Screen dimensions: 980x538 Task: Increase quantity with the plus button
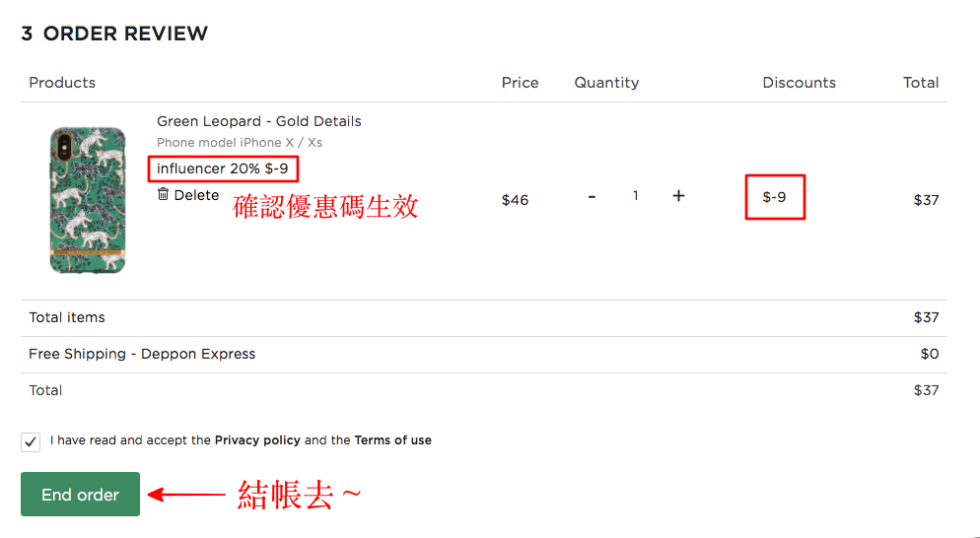678,195
